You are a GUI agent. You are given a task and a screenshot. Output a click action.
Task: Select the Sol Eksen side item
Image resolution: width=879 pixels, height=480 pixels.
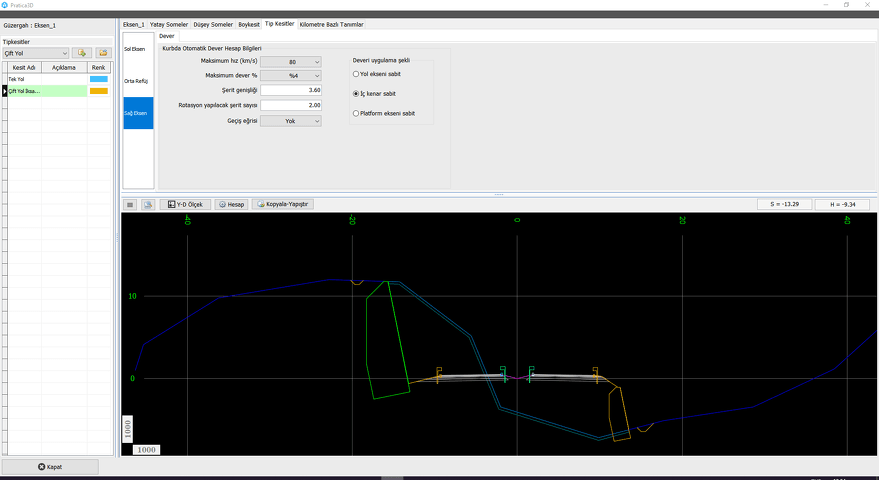138,49
